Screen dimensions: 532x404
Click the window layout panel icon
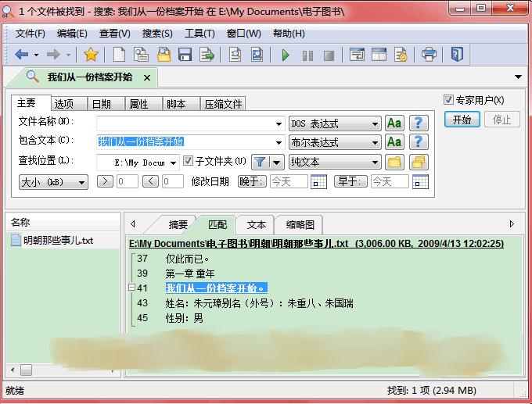point(379,54)
